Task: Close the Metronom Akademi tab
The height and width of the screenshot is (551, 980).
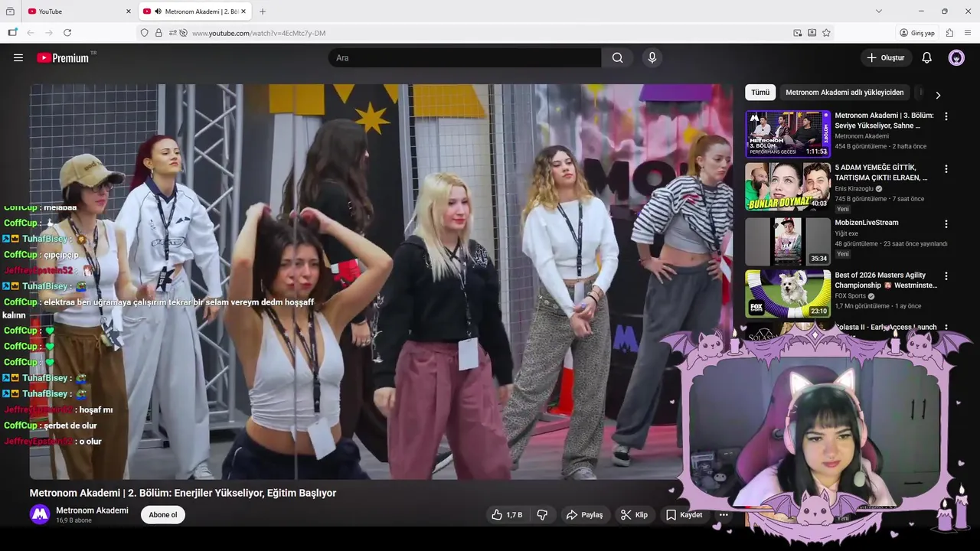Action: (243, 11)
